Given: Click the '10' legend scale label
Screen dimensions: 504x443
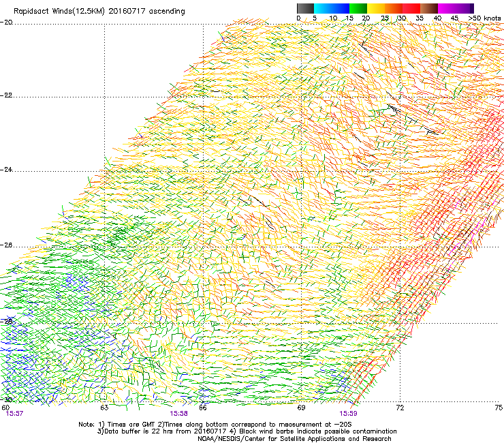Looking at the screenshot, I should pyautogui.click(x=333, y=18).
